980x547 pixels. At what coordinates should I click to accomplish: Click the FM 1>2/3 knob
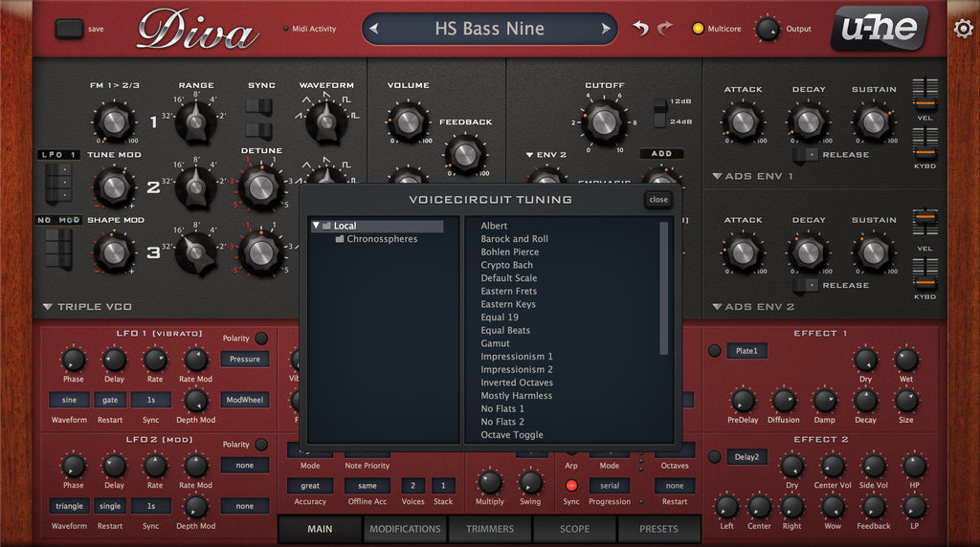(x=114, y=122)
